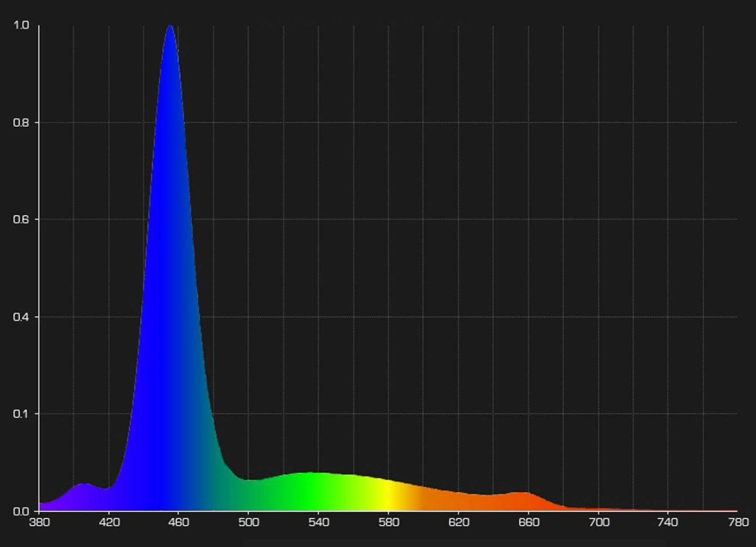Click the 0.6 y-axis label
Image resolution: width=756 pixels, height=547 pixels.
point(21,219)
